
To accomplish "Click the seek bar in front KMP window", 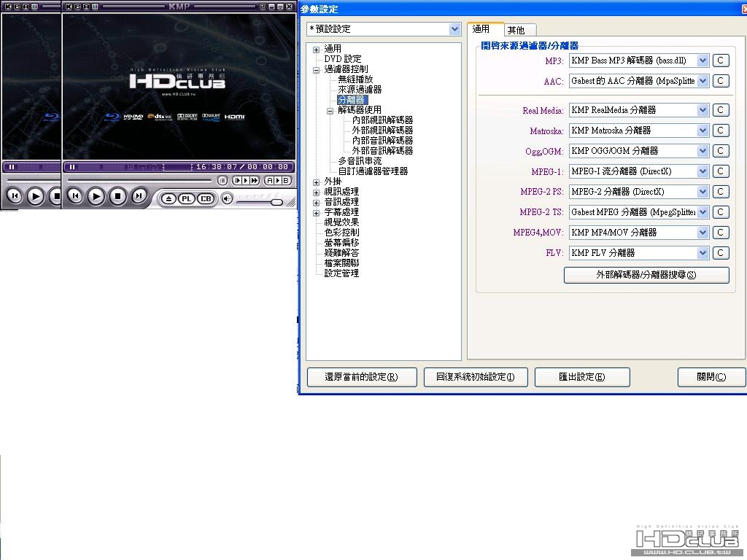I will click(139, 181).
